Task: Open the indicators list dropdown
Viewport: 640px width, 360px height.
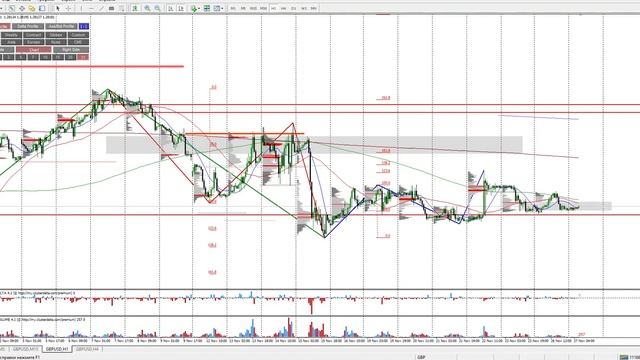Action: 195,8
